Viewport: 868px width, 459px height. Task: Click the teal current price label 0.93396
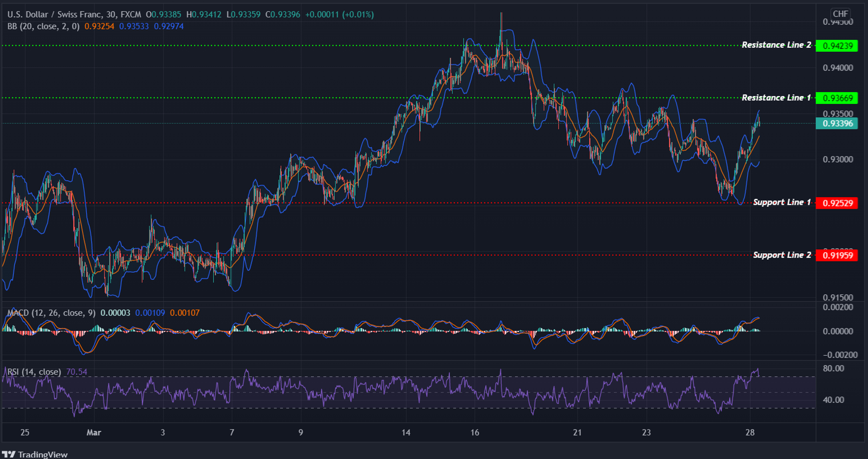point(837,125)
